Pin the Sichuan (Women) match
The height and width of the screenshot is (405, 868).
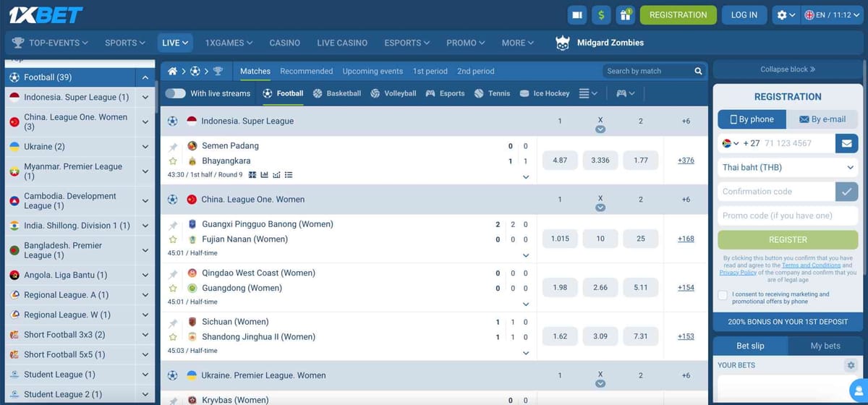click(173, 322)
